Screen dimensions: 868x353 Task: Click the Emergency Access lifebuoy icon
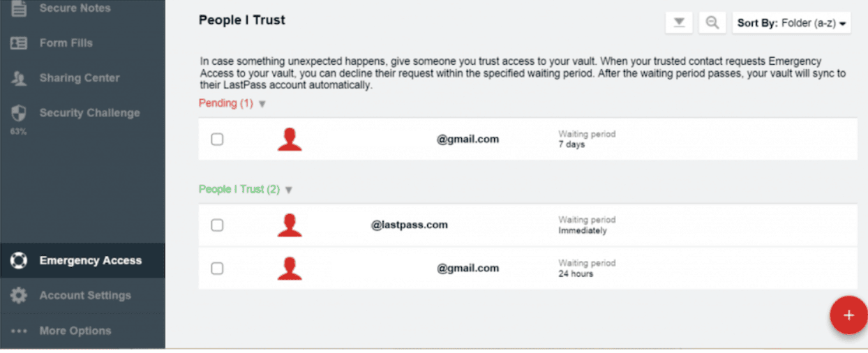19,261
